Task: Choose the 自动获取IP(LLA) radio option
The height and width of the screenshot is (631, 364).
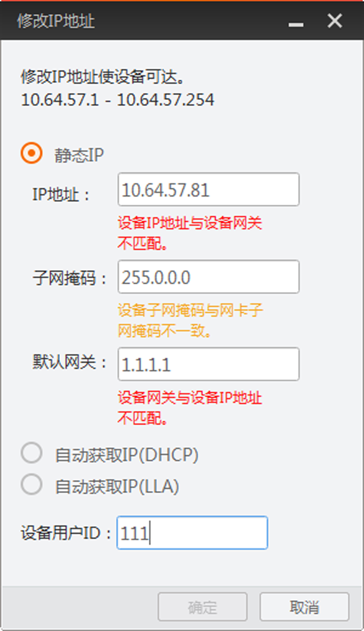Action: point(31,485)
